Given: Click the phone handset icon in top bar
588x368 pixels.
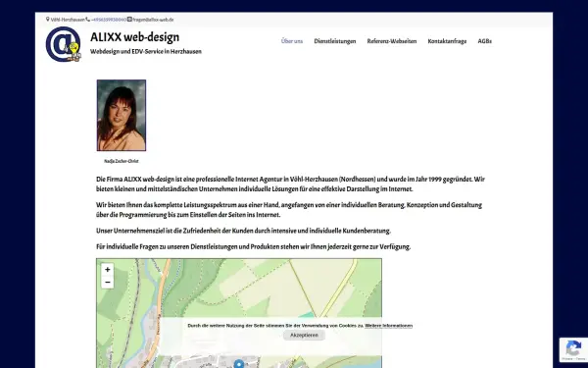Looking at the screenshot, I should pyautogui.click(x=88, y=20).
